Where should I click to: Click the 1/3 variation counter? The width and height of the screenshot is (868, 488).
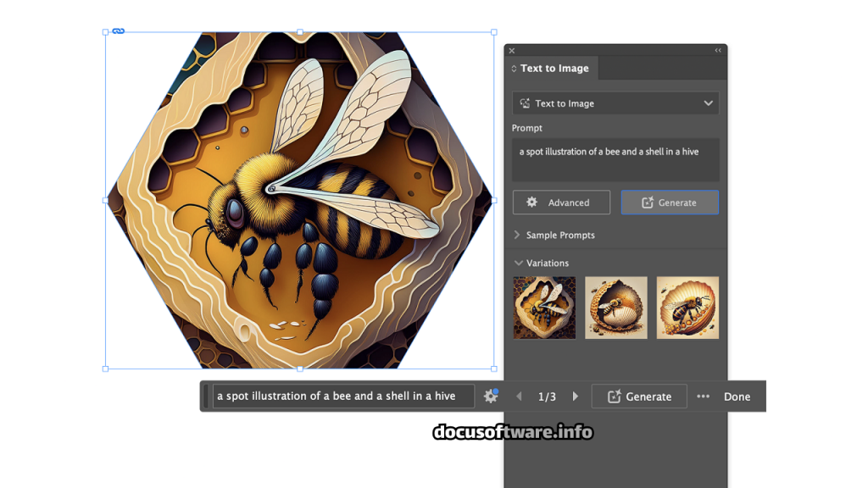coord(547,396)
